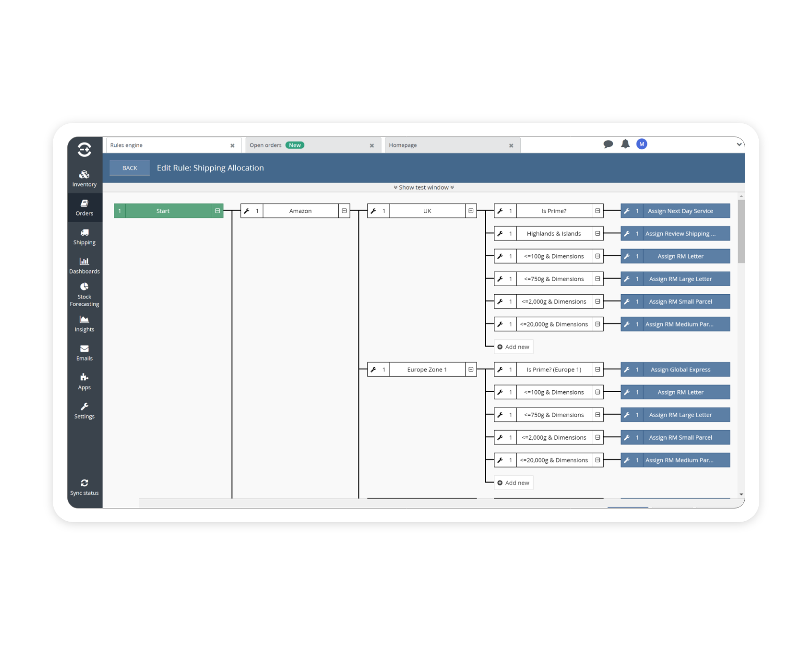The height and width of the screenshot is (645, 812).
Task: Collapse the Start node
Action: [217, 210]
